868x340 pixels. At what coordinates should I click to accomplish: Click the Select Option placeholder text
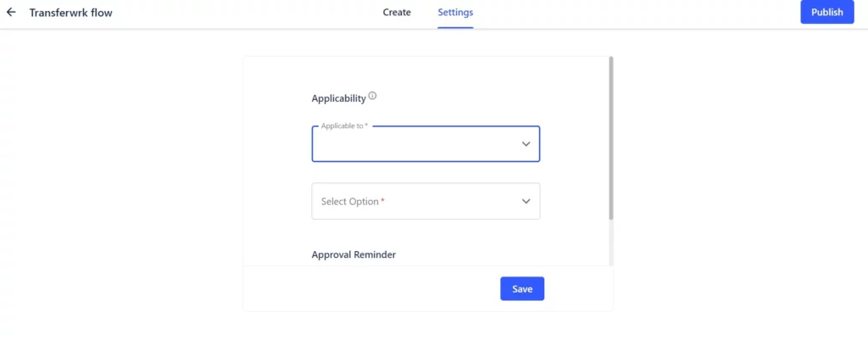click(x=350, y=202)
